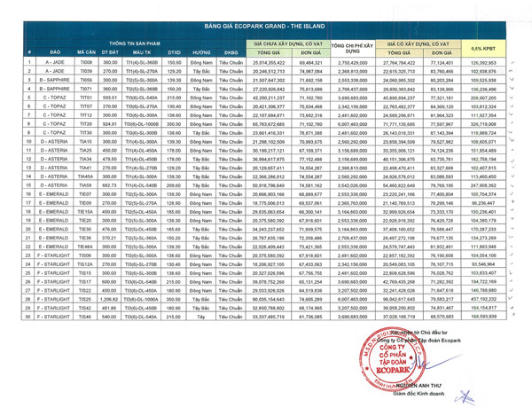Click the MẪU TK column header
This screenshot has height=416, width=532.
(x=142, y=52)
